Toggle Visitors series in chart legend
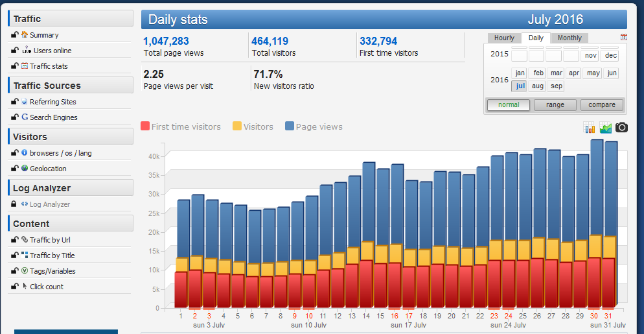Viewport: 644px width, 334px height. point(253,127)
